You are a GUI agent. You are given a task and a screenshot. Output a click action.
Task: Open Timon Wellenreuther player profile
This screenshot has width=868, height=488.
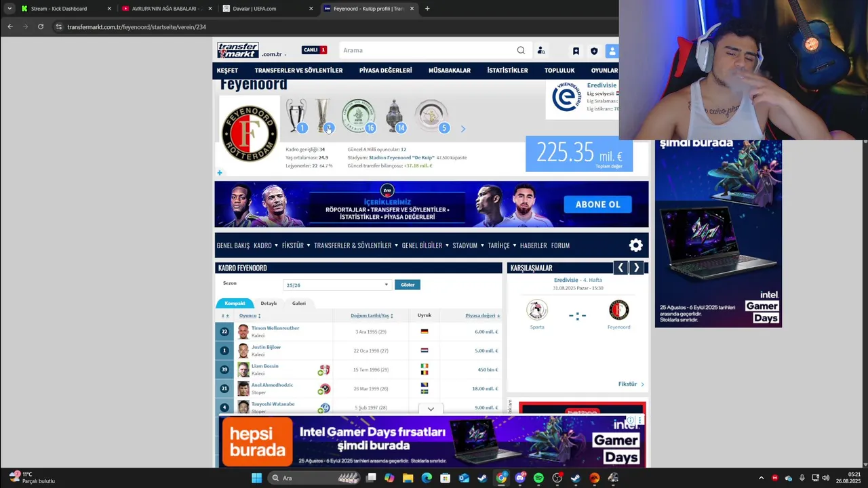tap(275, 328)
